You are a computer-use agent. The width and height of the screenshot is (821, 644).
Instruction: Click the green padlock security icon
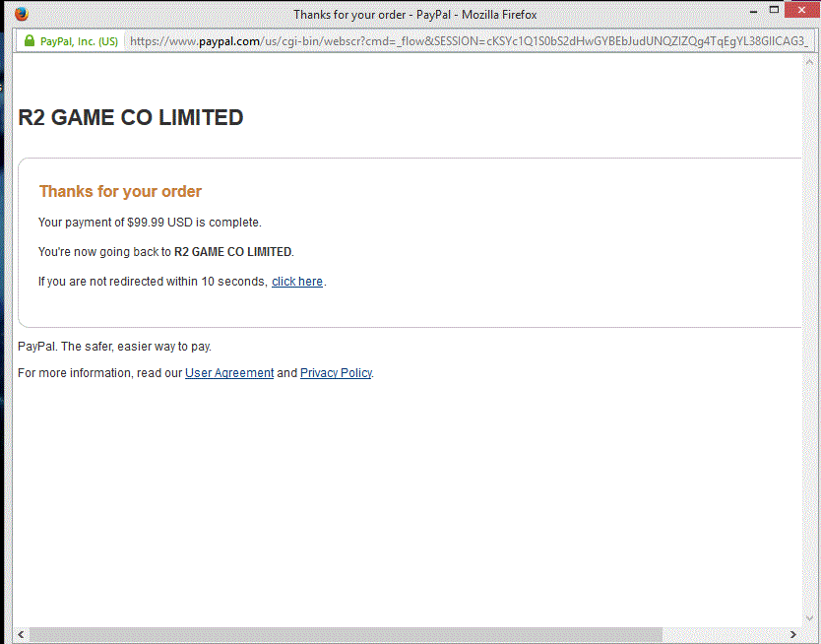click(29, 41)
